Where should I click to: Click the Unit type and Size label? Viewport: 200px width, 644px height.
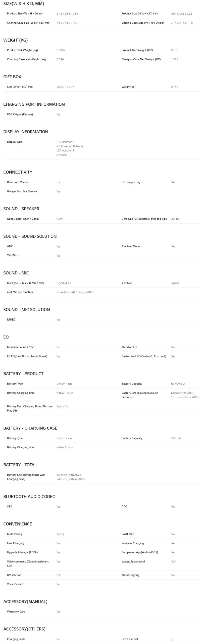(144, 219)
